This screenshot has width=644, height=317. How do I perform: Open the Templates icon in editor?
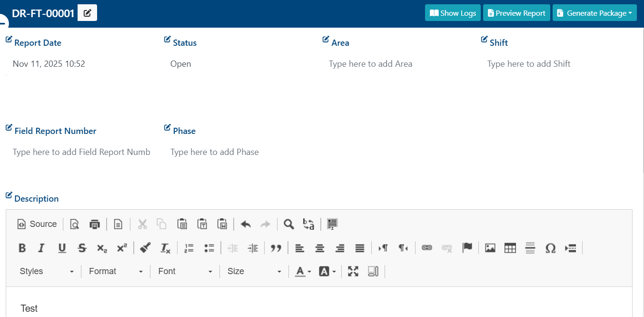tap(118, 224)
